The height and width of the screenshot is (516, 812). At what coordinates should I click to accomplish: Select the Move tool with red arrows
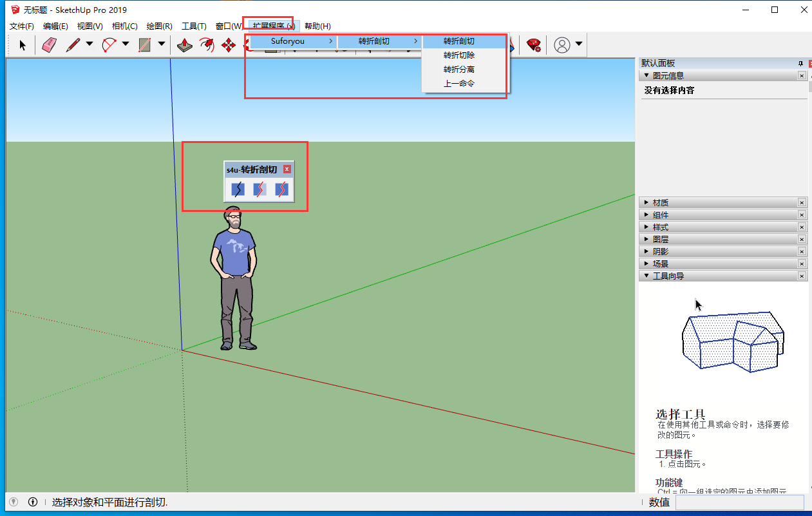pyautogui.click(x=228, y=45)
